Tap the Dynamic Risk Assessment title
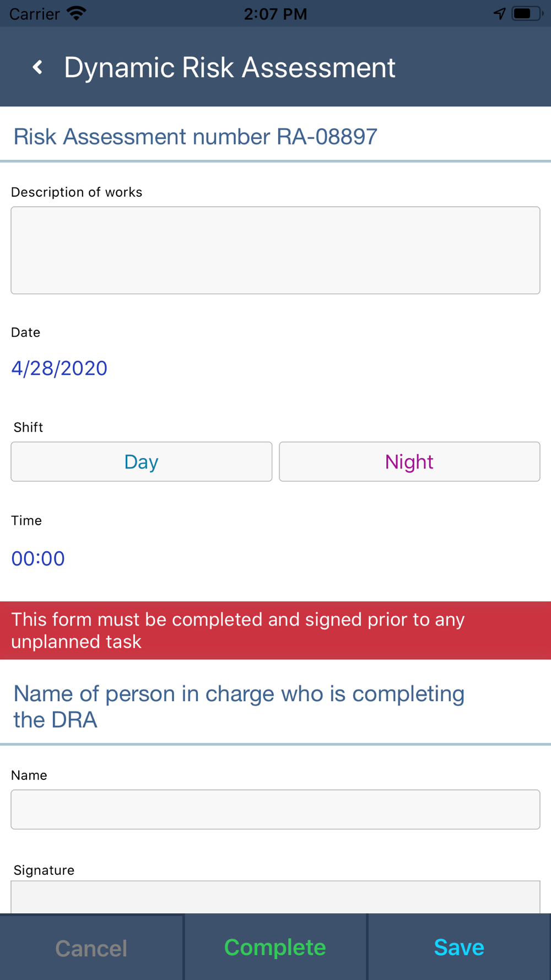 (x=230, y=67)
